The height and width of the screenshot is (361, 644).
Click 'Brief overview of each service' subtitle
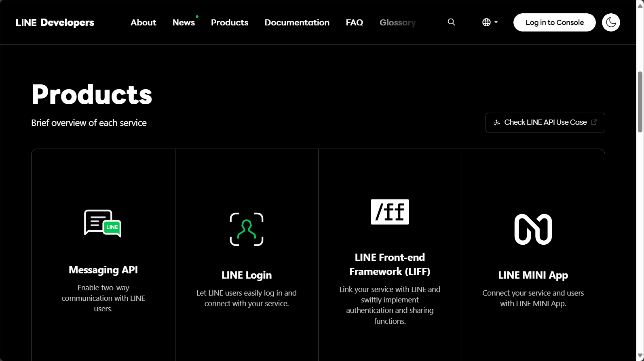coord(89,123)
